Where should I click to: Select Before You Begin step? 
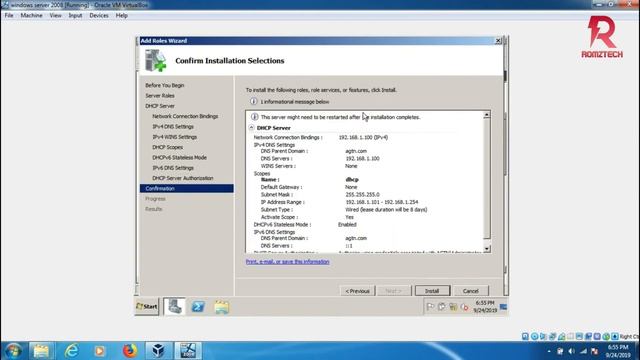pos(164,85)
